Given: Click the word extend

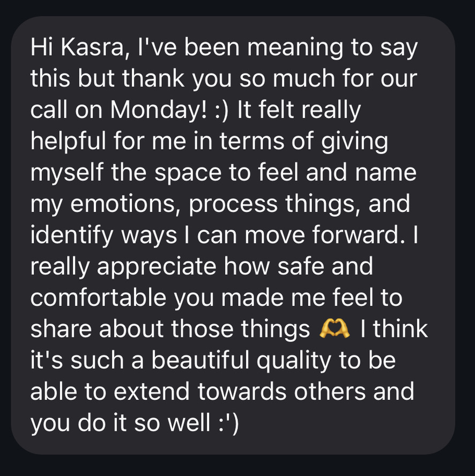Looking at the screenshot, I should point(152,391).
